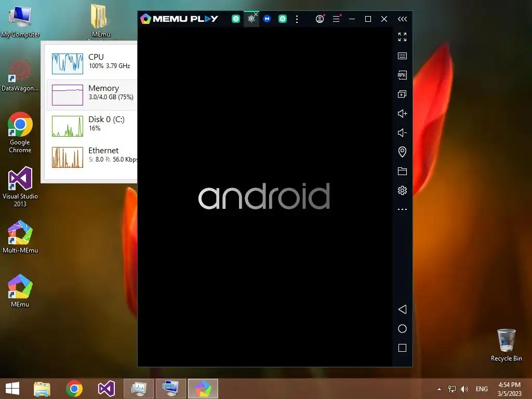
Task: Select Visual Studio 2013 desktop shortcut
Action: pos(20,187)
